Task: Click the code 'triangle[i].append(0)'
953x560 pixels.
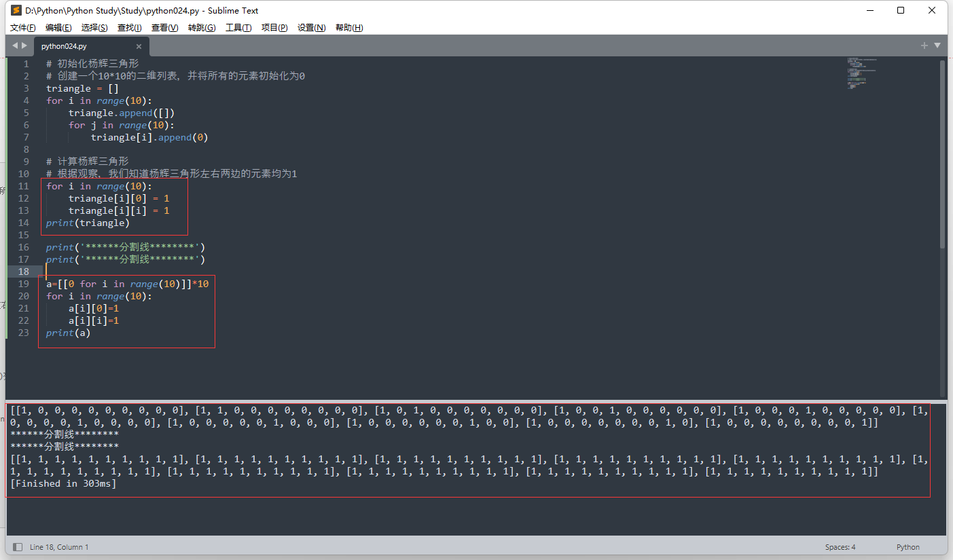Action: [149, 137]
